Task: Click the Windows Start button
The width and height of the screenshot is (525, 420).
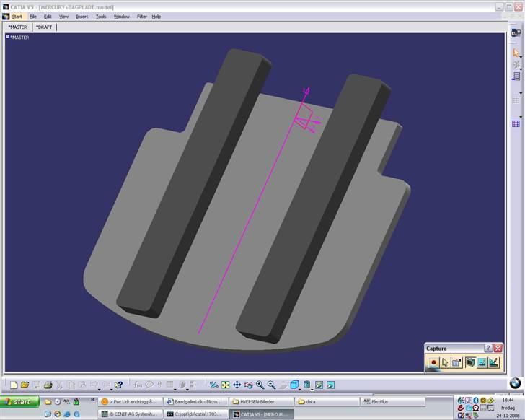Action: [x=17, y=402]
